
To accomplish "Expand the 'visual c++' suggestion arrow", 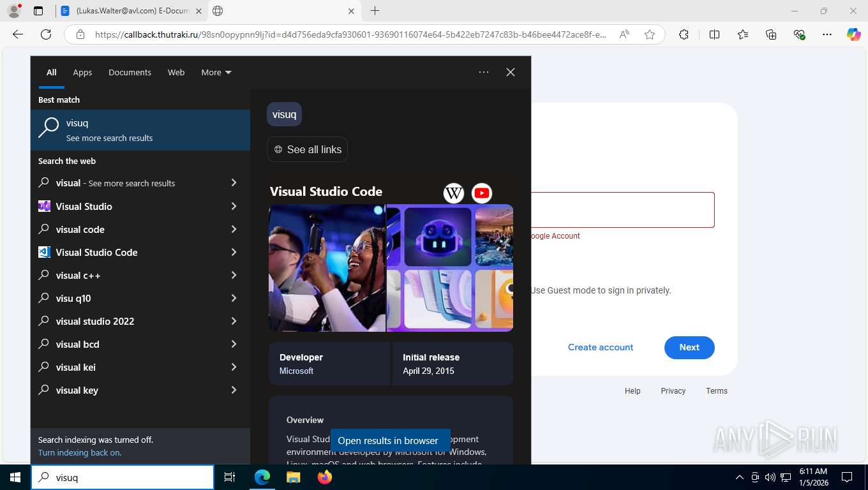I will [234, 275].
